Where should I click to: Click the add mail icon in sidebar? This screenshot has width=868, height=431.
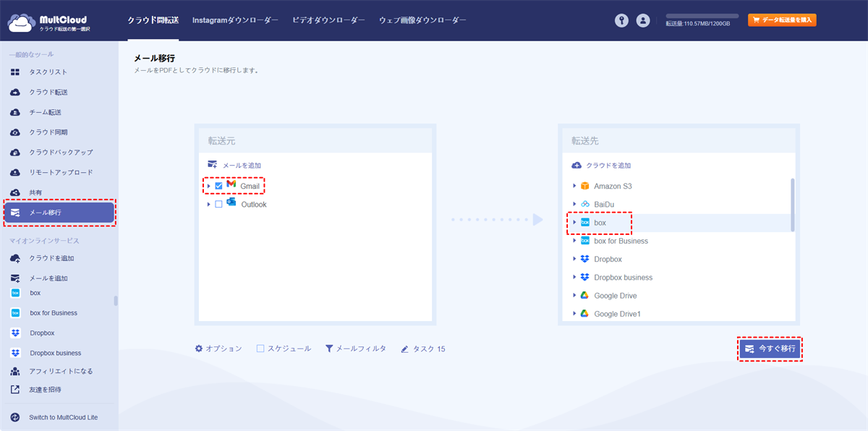pyautogui.click(x=15, y=278)
